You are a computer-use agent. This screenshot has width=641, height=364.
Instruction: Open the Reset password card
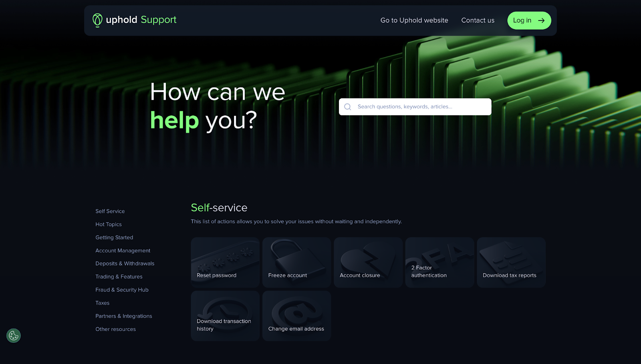coord(225,262)
